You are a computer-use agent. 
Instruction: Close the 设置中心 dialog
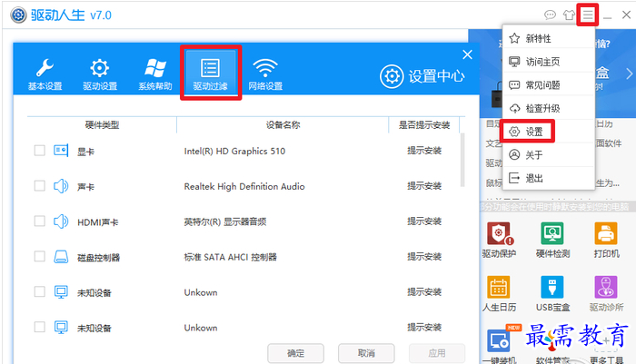[x=467, y=54]
